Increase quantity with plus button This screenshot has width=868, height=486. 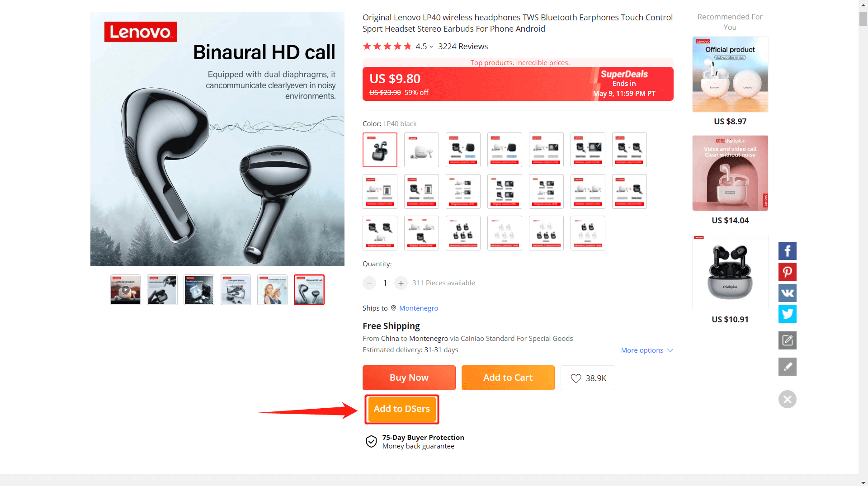pos(401,283)
